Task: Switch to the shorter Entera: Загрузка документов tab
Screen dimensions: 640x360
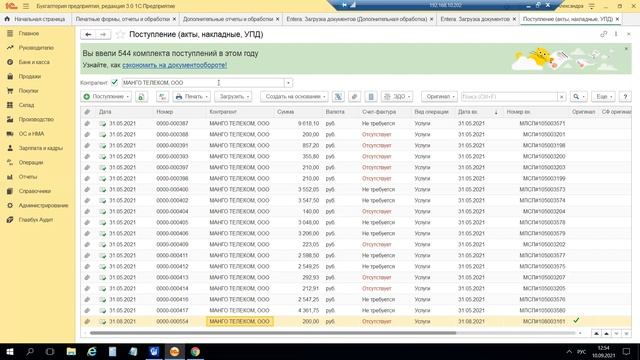Action: pos(475,19)
